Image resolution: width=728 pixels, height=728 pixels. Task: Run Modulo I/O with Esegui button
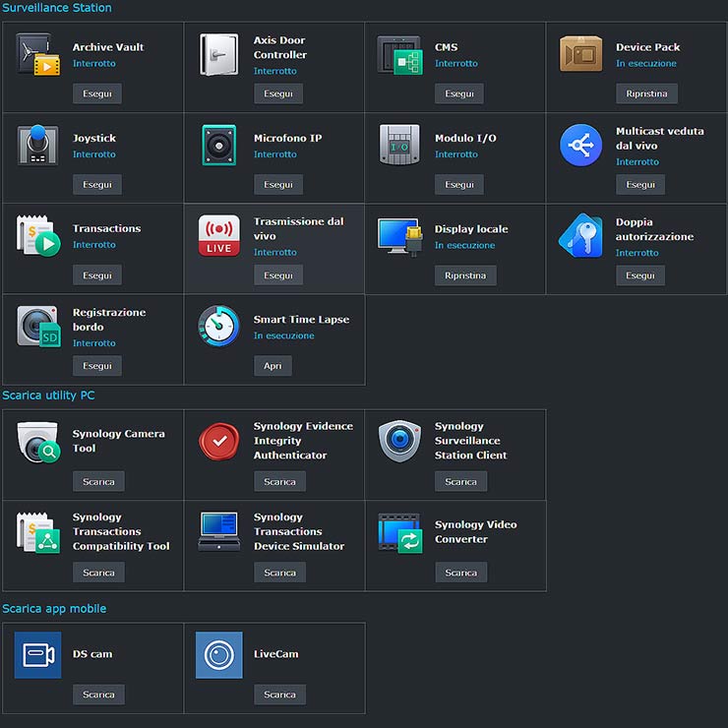tap(458, 184)
